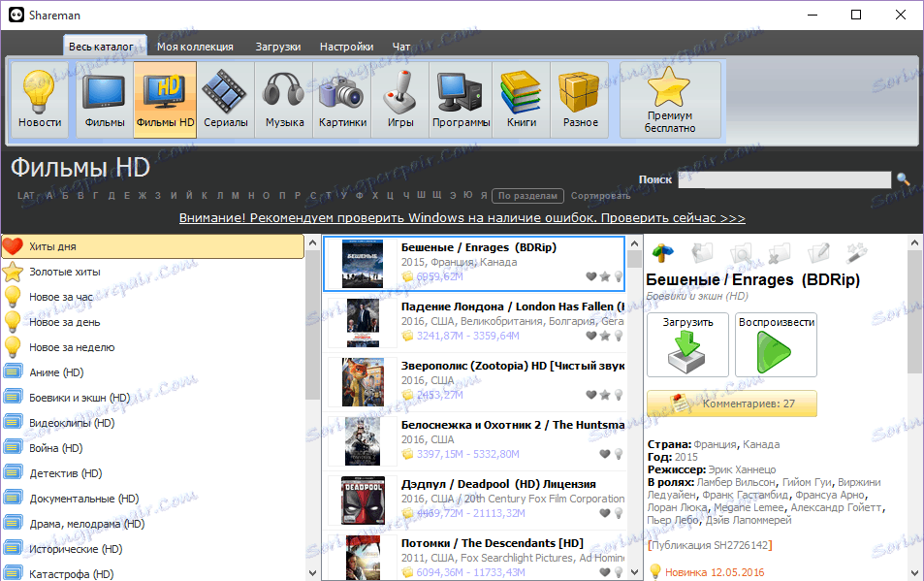Click the star icon on Бешеные row
This screenshot has width=924, height=581.
click(605, 276)
